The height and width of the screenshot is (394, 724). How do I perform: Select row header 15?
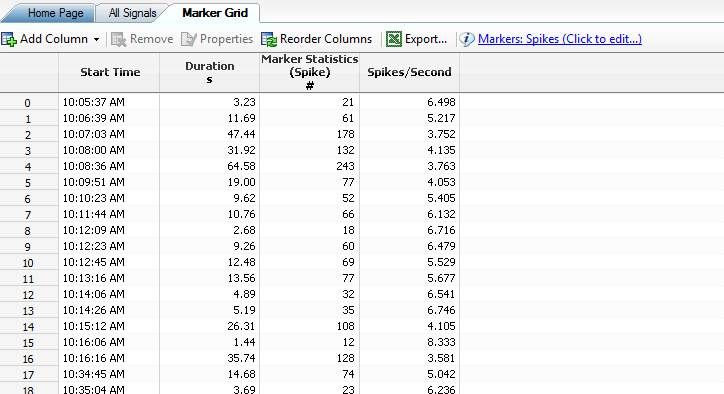click(x=29, y=343)
